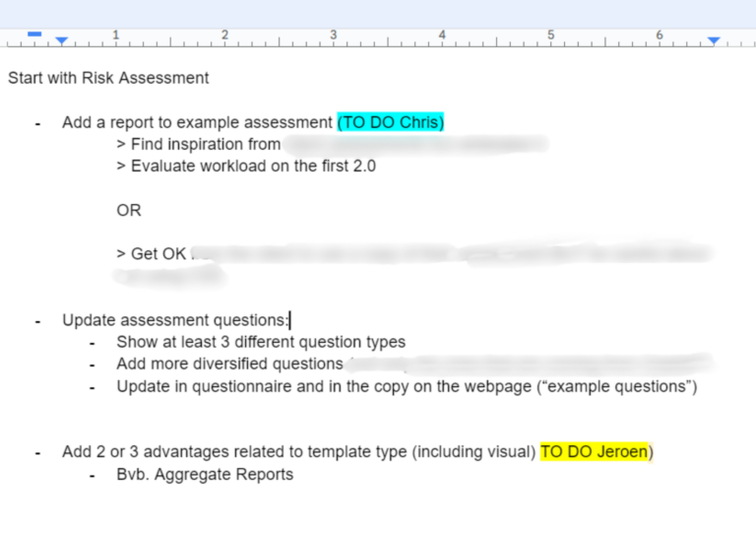Place cursor in "Start with Risk Assessment" line

pyautogui.click(x=108, y=78)
